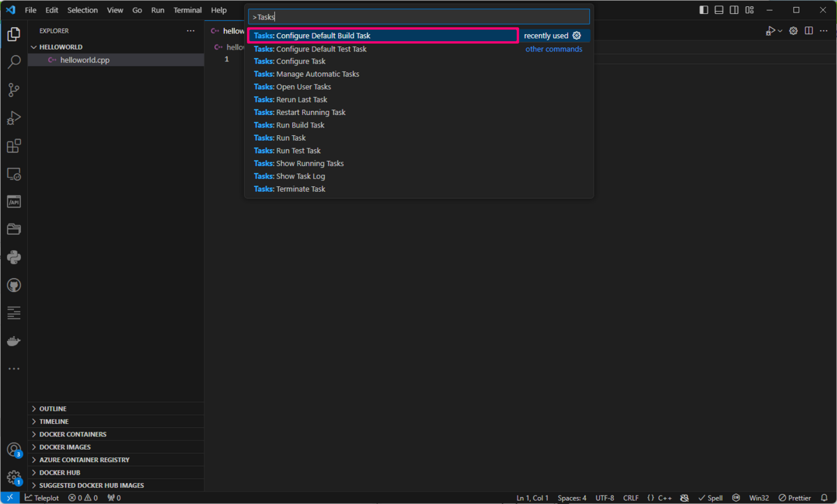This screenshot has height=504, width=837.
Task: Expand the DOCKER CONTAINERS section
Action: pos(116,434)
